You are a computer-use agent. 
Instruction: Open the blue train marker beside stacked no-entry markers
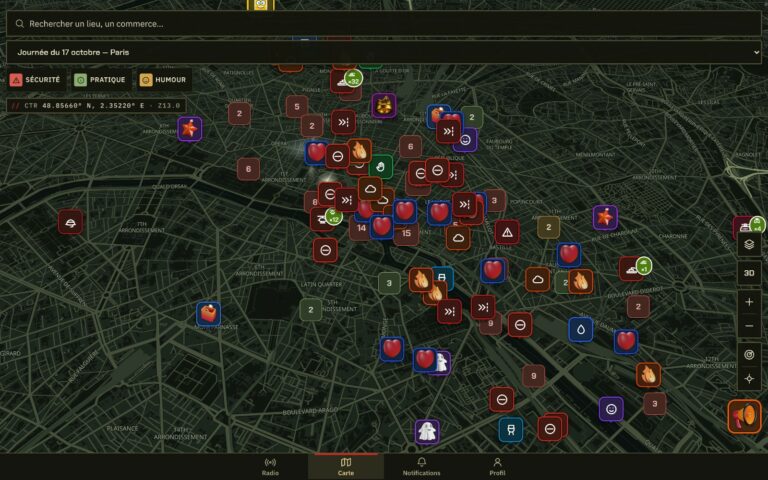click(x=511, y=430)
